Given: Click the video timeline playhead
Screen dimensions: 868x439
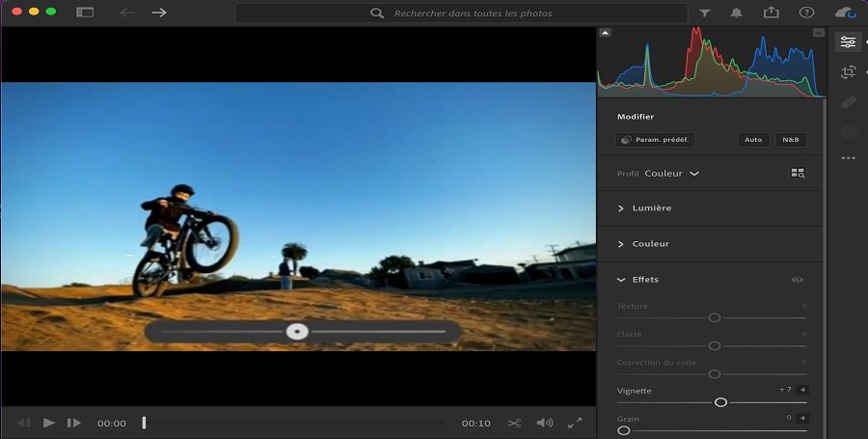Looking at the screenshot, I should [x=144, y=423].
